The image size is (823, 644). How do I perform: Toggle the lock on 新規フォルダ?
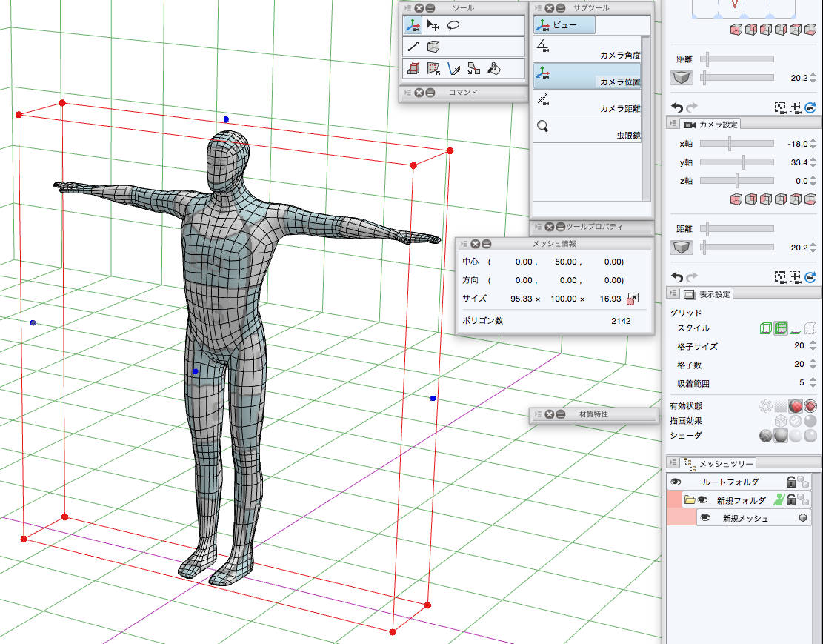791,500
